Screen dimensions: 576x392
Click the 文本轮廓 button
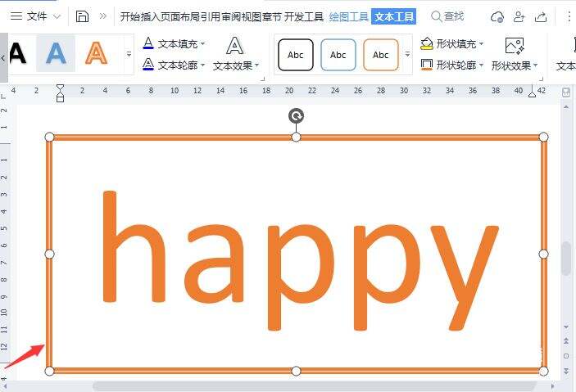pos(170,65)
